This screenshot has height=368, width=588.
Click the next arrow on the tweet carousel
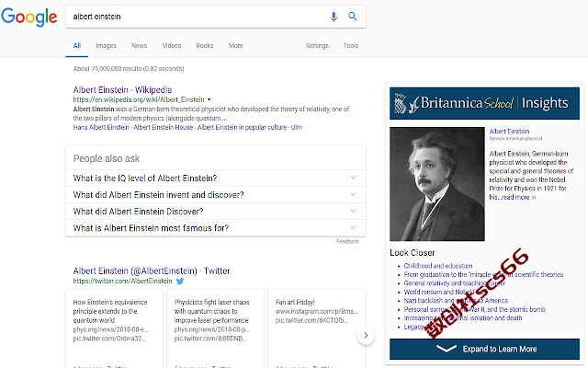click(x=366, y=335)
